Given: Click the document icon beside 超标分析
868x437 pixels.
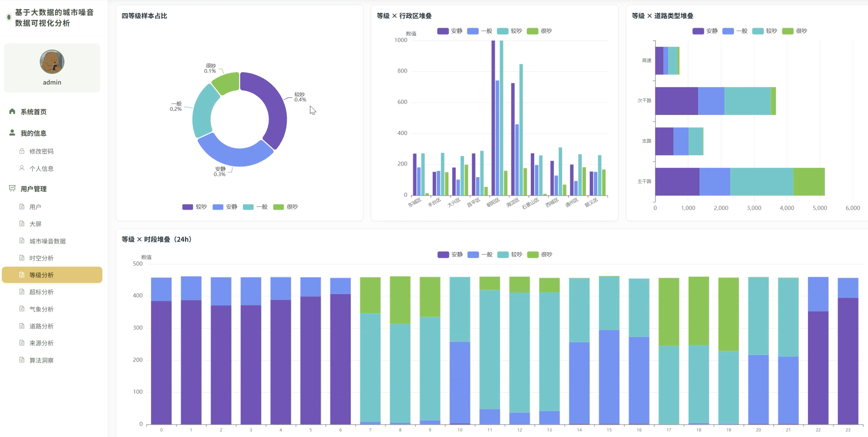Looking at the screenshot, I should (22, 292).
